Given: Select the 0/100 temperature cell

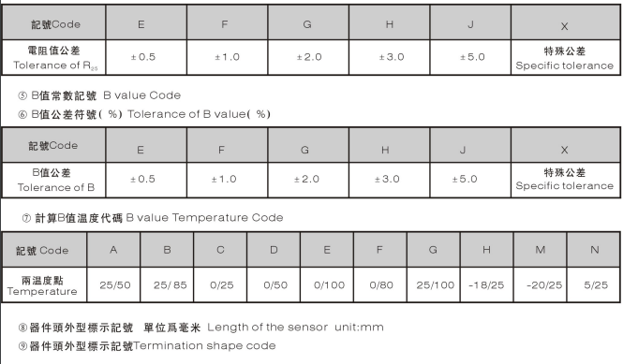Looking at the screenshot, I should pyautogui.click(x=327, y=284).
